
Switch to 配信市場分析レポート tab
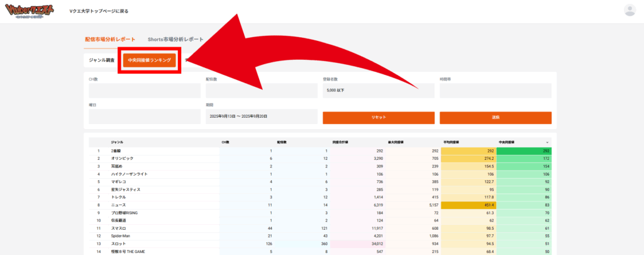point(110,40)
